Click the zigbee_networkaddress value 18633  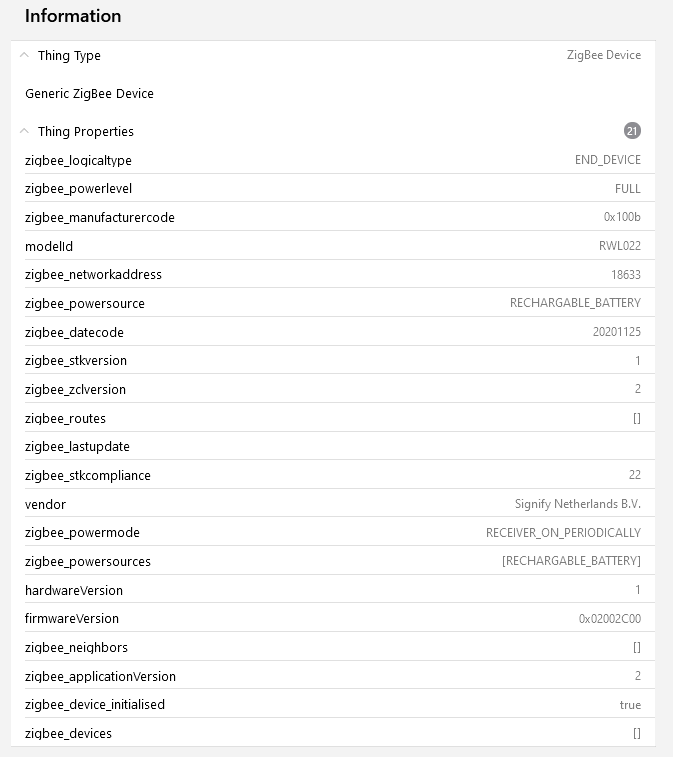point(625,274)
